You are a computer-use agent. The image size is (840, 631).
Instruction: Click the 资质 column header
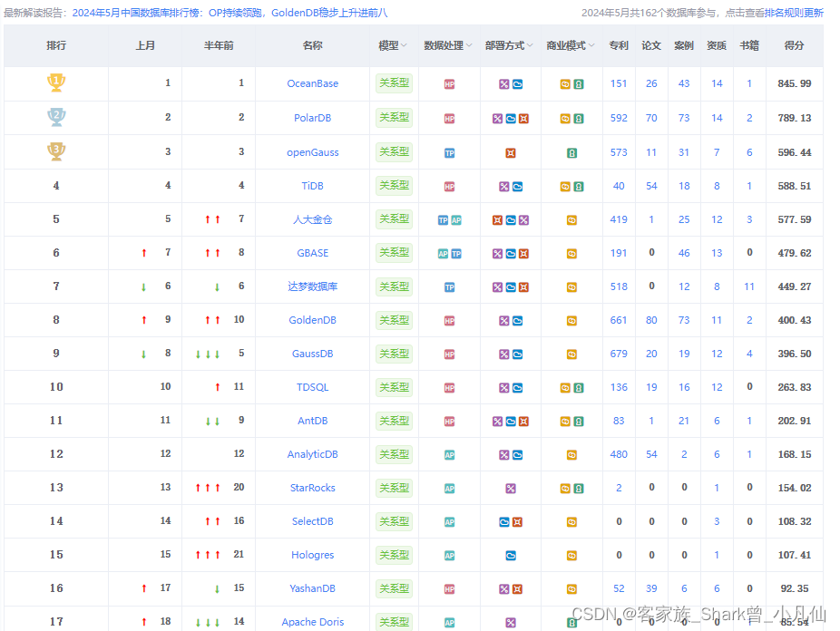[717, 45]
